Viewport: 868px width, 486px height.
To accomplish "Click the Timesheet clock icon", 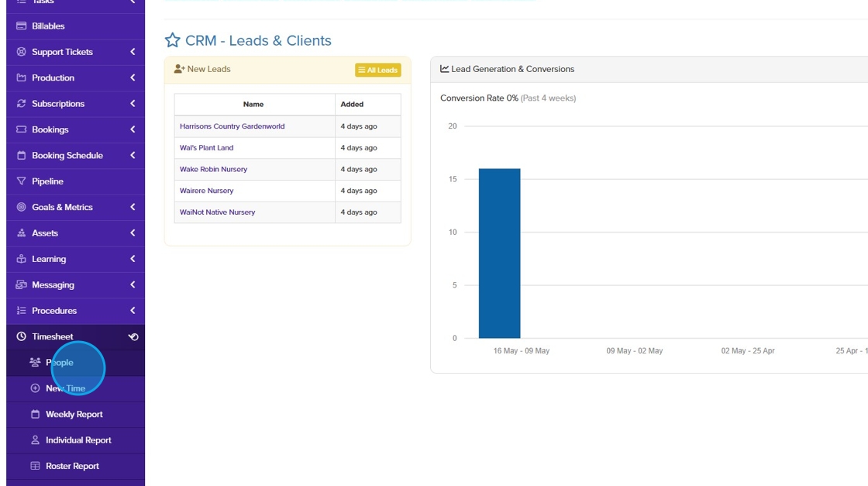I will coord(21,336).
